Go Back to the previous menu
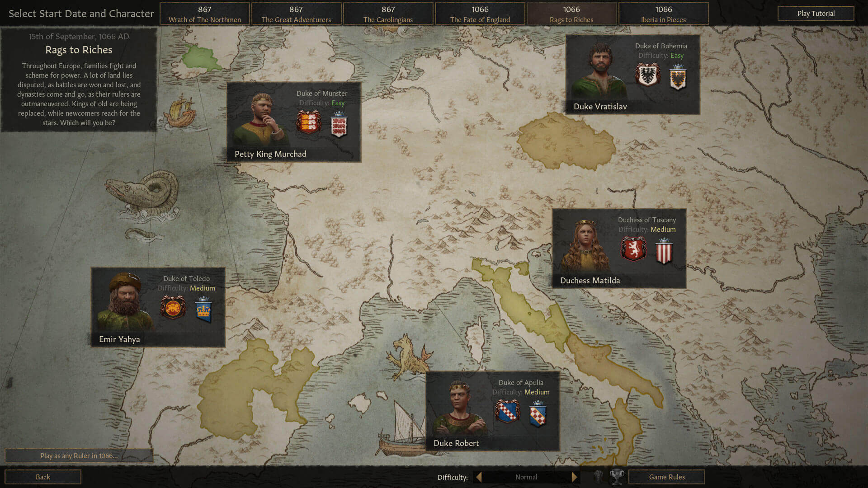 tap(43, 477)
